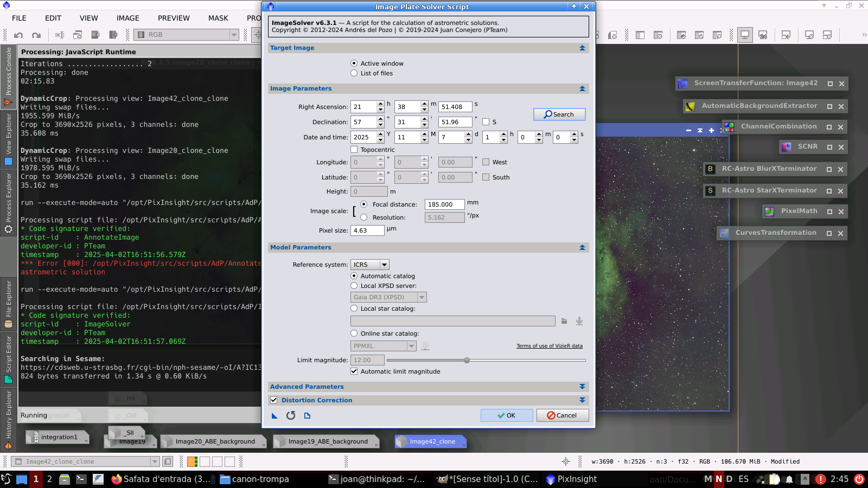Expand the Advanced Parameters section
This screenshot has height=488, width=868.
pyautogui.click(x=582, y=387)
